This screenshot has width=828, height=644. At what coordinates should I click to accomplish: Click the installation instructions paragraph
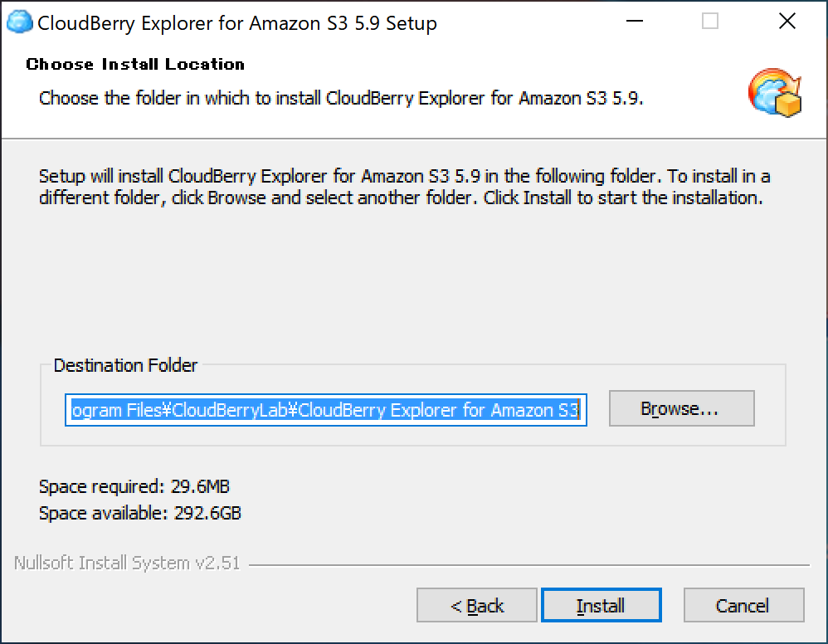coord(403,187)
